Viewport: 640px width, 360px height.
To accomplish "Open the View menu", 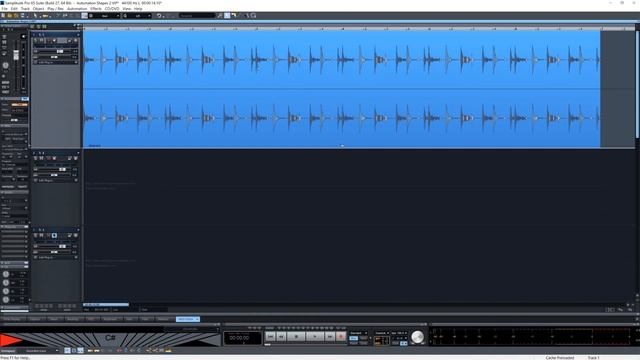I will 127,9.
